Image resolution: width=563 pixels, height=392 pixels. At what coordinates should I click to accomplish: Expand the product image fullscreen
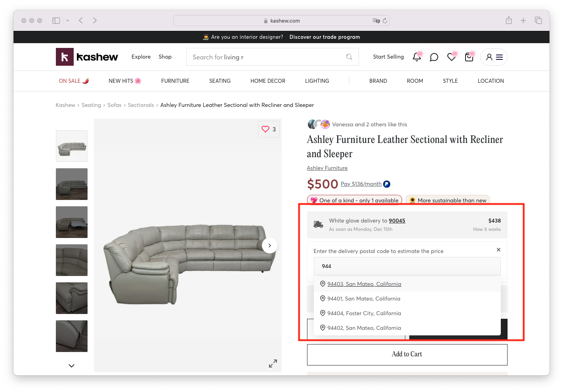click(273, 363)
